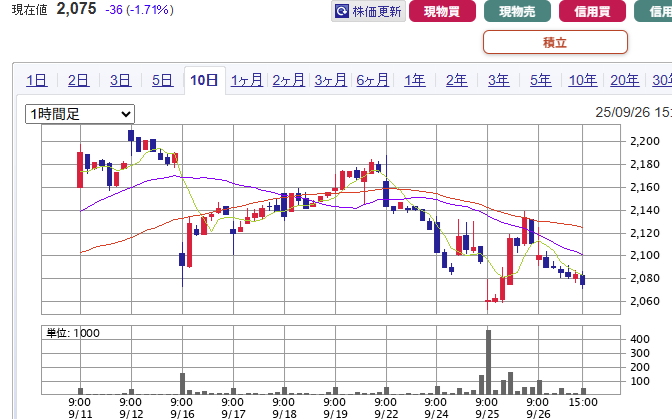Switch to the 3日 chart period

120,80
